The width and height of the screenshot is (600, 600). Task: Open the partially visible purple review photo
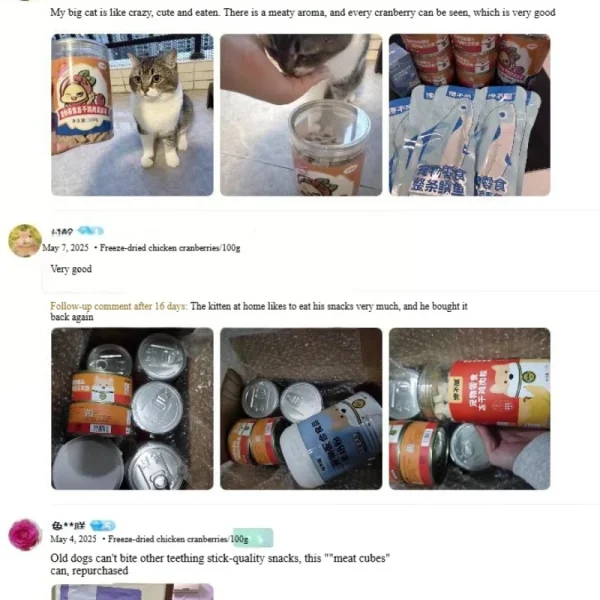132,592
